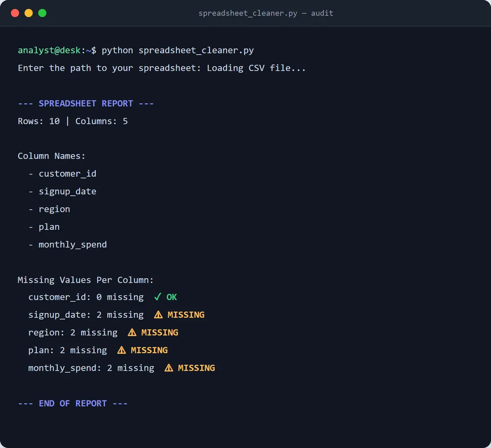Click the warning icon on the plan row
Viewport: 491px width, 448px height.
pyautogui.click(x=121, y=350)
